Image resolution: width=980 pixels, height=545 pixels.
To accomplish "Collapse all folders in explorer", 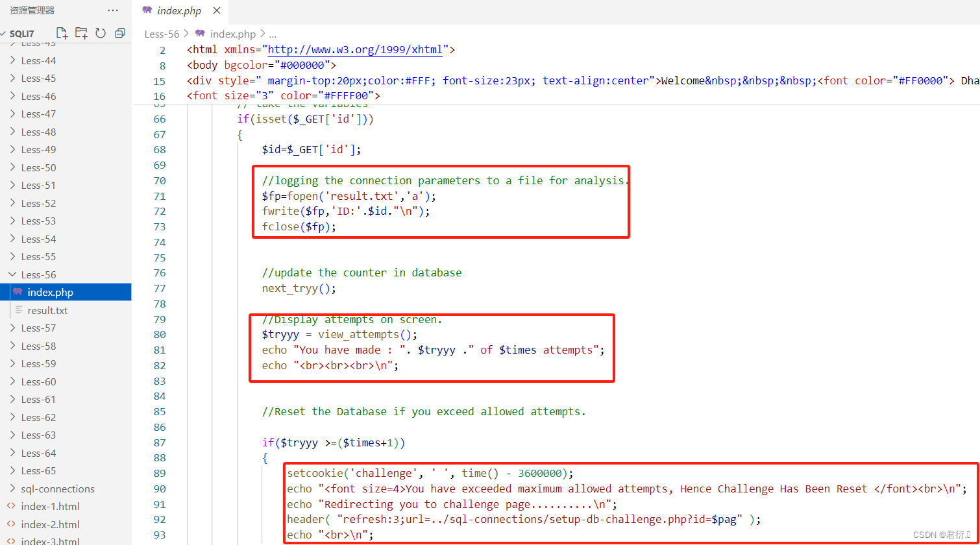I will [120, 33].
